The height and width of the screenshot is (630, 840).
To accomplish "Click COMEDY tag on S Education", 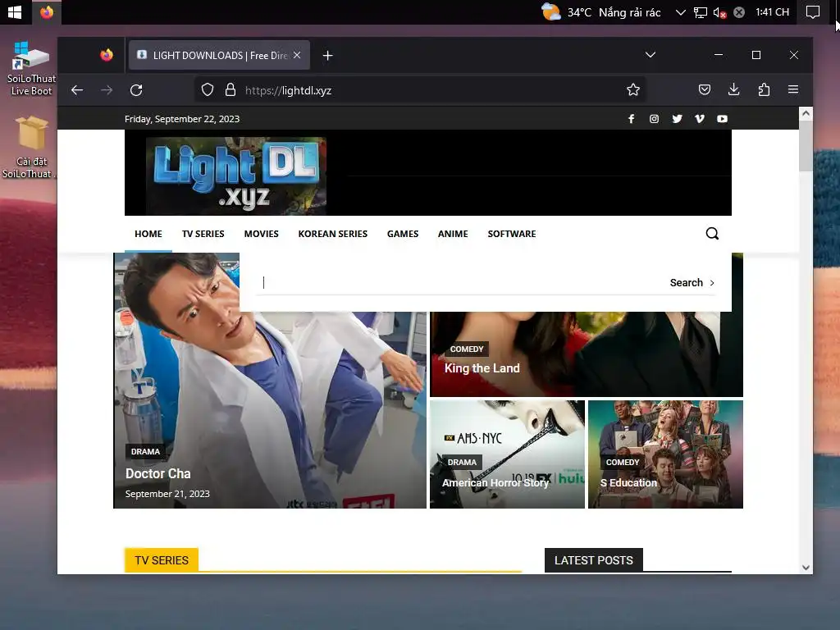I will [x=623, y=463].
